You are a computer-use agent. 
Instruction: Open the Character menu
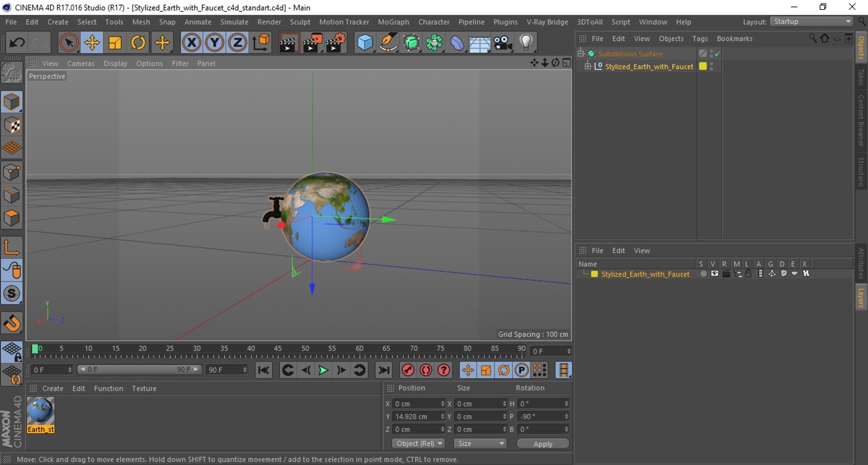(x=434, y=22)
